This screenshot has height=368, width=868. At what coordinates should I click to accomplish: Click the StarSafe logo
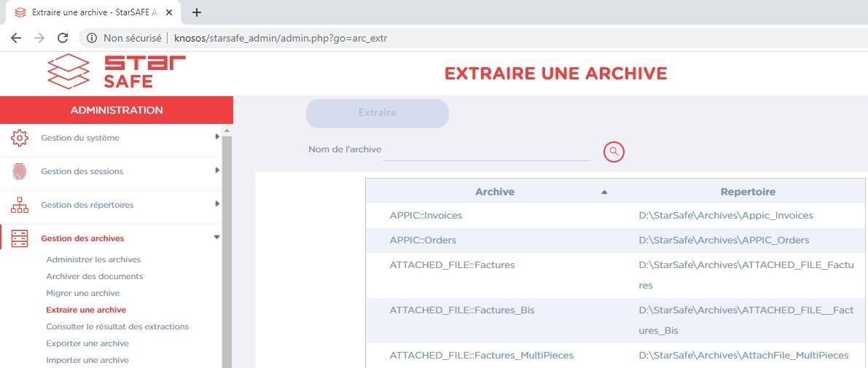click(117, 71)
